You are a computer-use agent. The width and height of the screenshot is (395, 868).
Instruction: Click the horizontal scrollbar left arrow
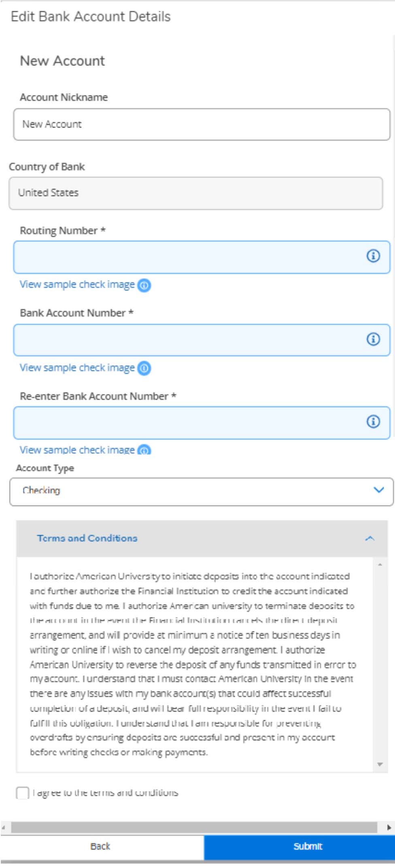click(4, 828)
